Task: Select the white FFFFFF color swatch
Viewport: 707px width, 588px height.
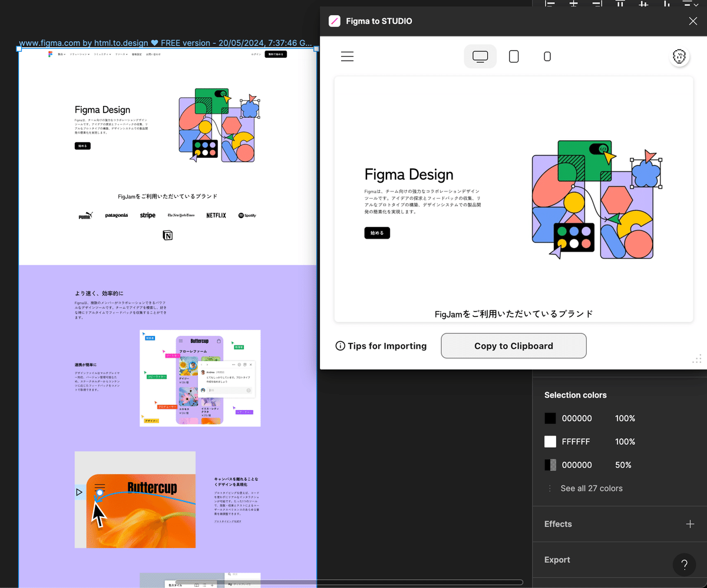Action: point(550,441)
